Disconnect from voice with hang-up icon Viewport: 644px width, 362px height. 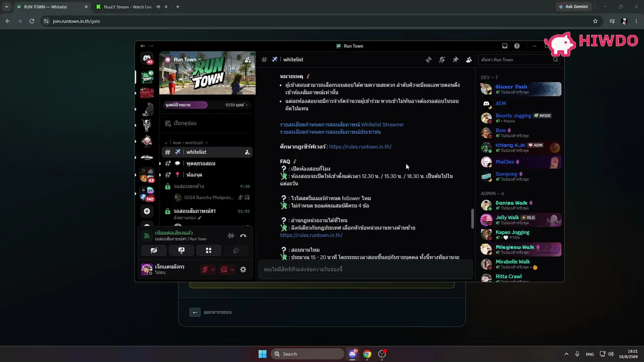click(x=243, y=236)
